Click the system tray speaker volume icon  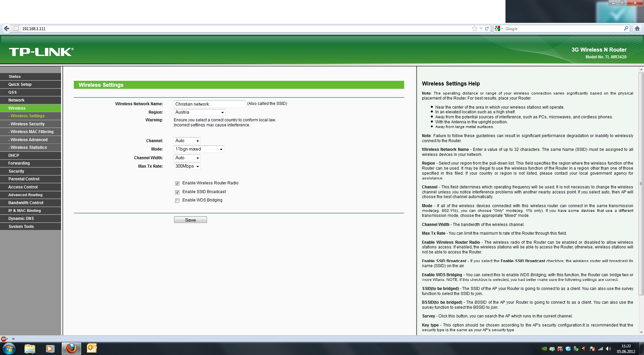click(608, 349)
